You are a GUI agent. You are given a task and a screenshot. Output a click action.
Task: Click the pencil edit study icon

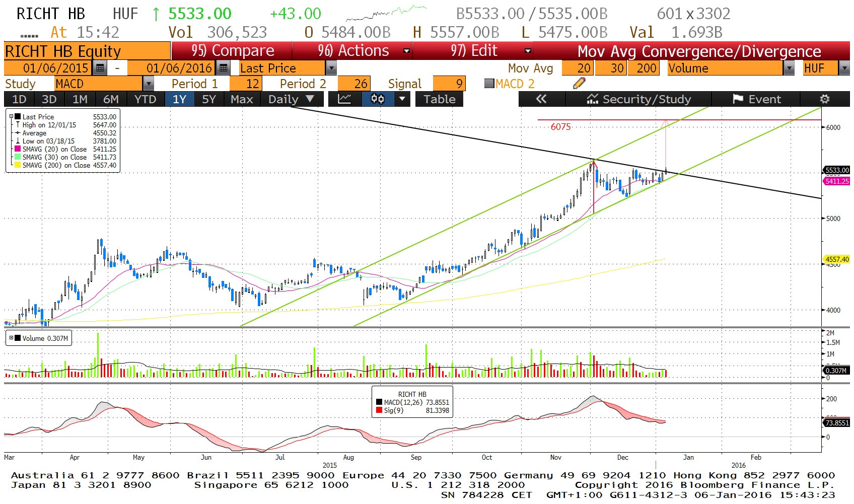pos(579,84)
